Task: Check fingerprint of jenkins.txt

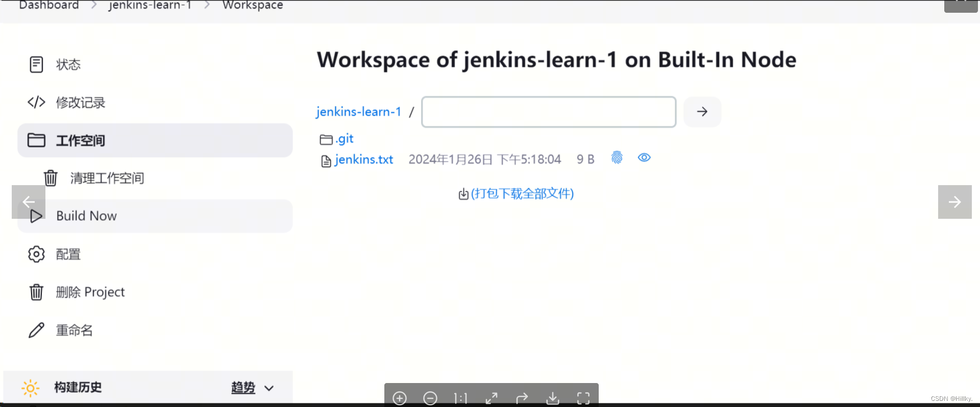Action: click(617, 158)
